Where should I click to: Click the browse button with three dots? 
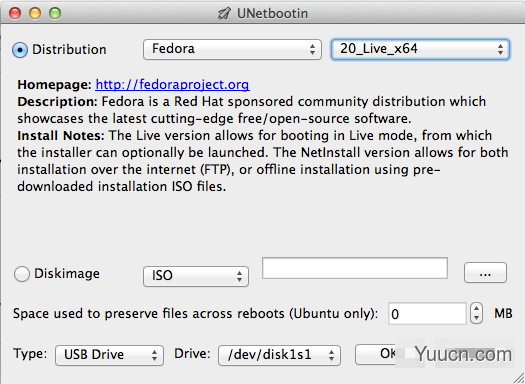coord(485,273)
